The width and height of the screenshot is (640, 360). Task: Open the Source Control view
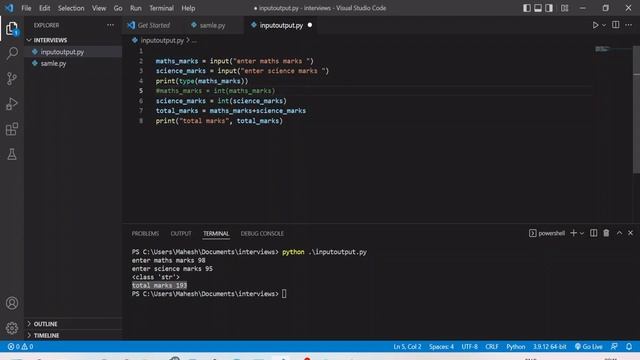click(12, 78)
